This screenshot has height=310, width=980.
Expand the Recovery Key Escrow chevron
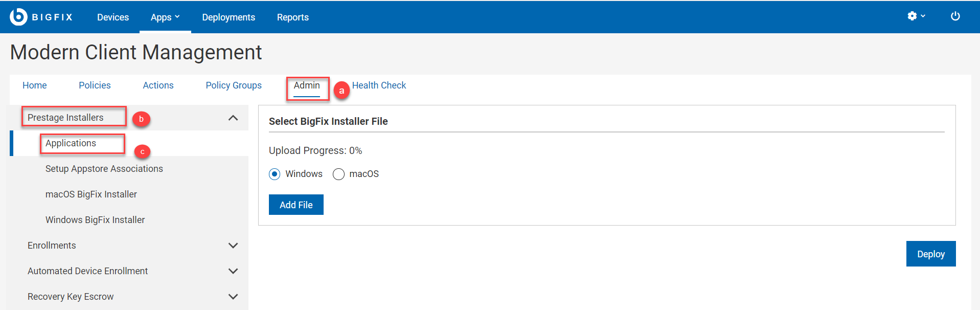pos(233,297)
